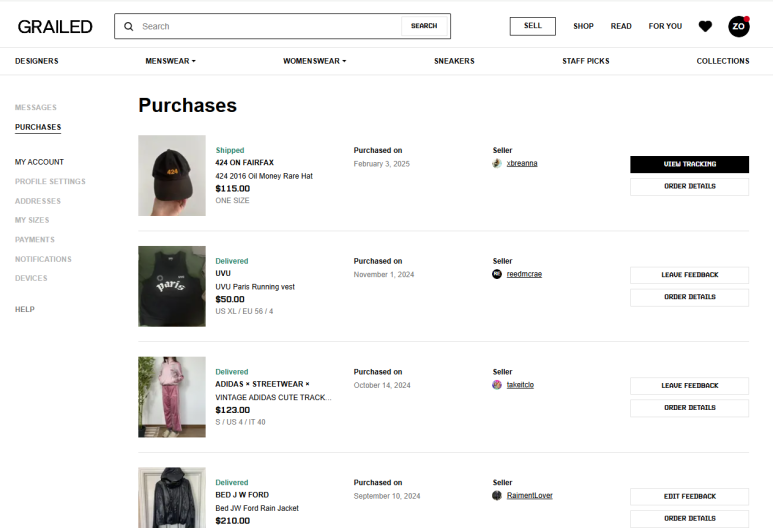Open PROFILE SETTINGS in sidebar
This screenshot has width=773, height=528.
(x=50, y=181)
